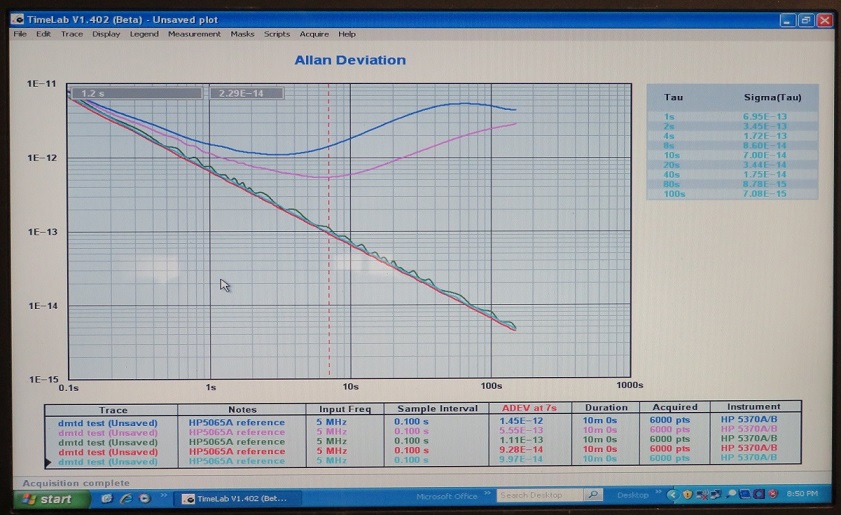841x515 pixels.
Task: Click the 10s row value 7.00E-14
Action: click(765, 156)
